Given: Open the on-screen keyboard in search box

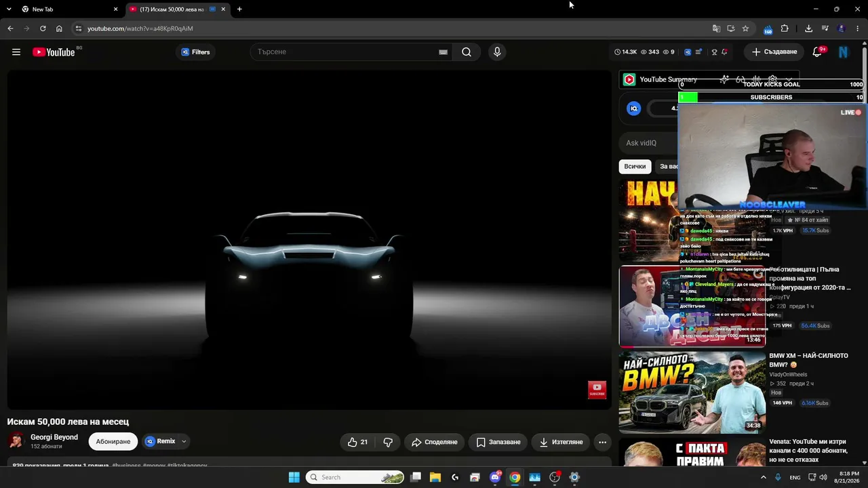Looking at the screenshot, I should click(443, 52).
